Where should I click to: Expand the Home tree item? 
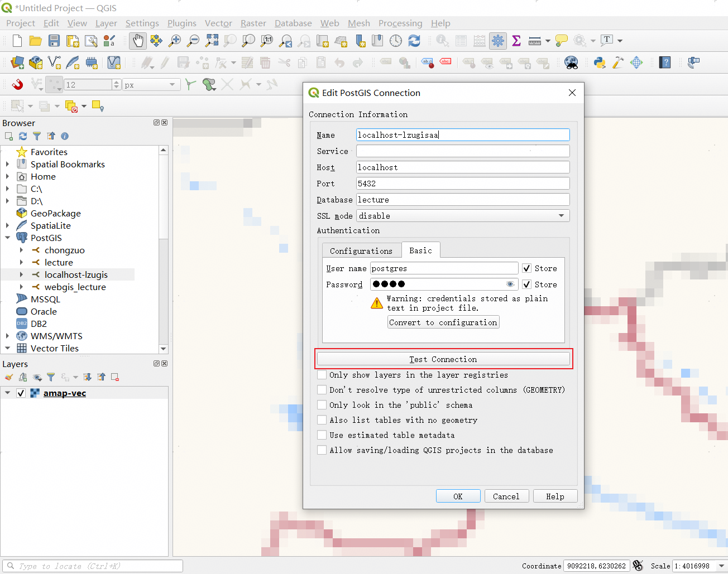coord(7,177)
